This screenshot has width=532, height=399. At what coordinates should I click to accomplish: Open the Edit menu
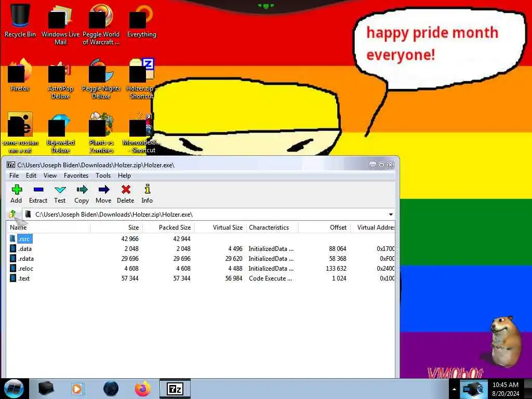click(x=31, y=176)
